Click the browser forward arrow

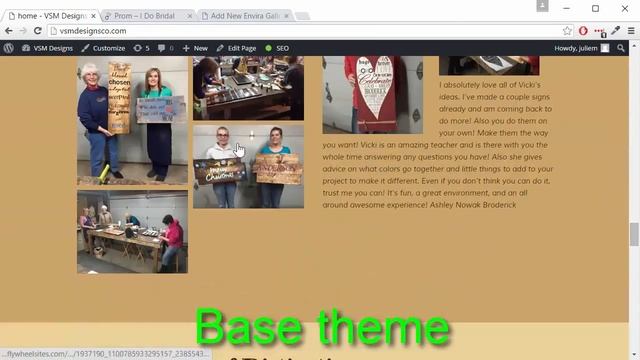click(23, 31)
